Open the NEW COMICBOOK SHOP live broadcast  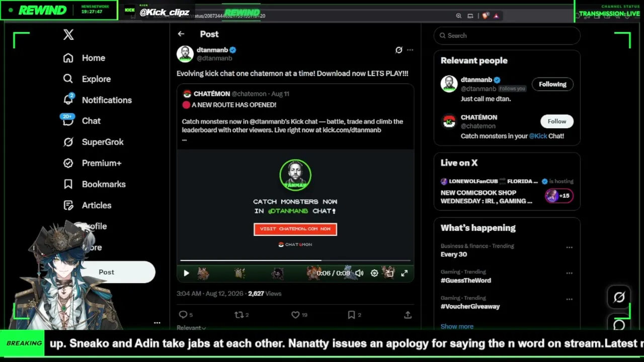pos(486,197)
